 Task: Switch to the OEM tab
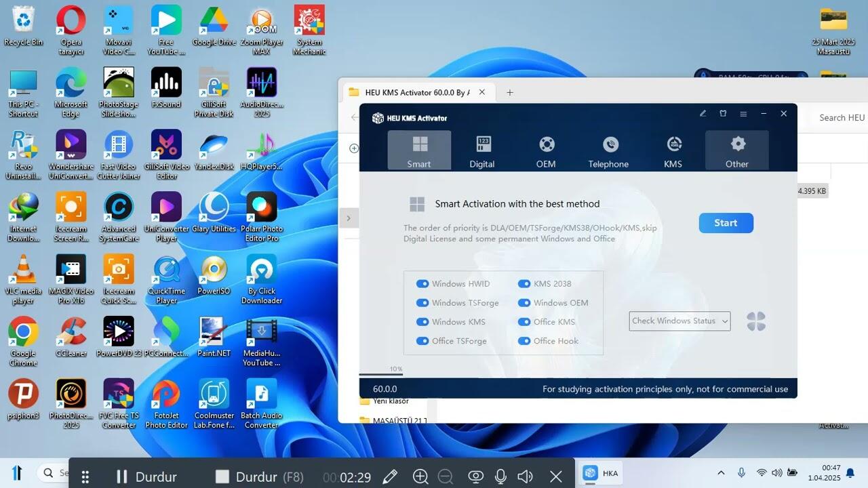(x=546, y=150)
